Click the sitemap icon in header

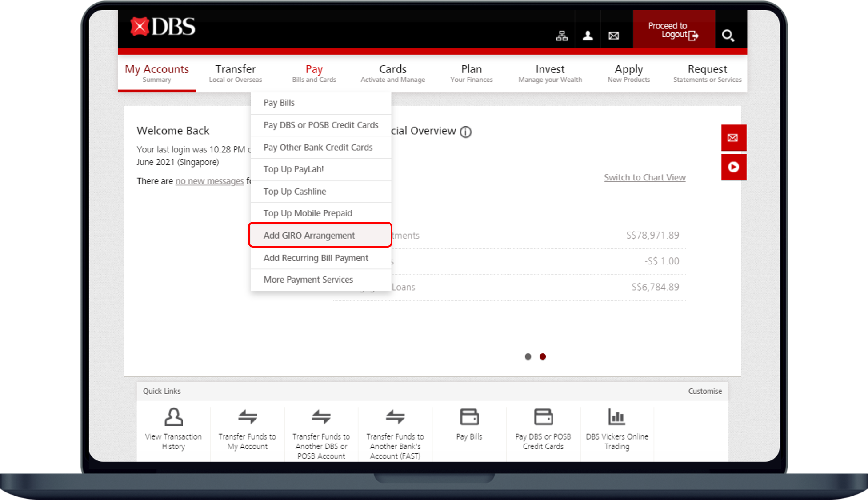coord(562,36)
